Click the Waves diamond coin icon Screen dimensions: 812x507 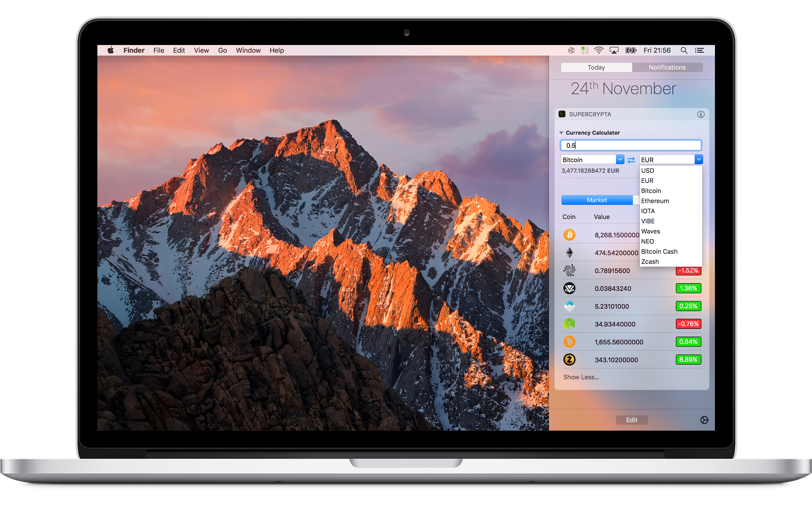click(x=569, y=306)
